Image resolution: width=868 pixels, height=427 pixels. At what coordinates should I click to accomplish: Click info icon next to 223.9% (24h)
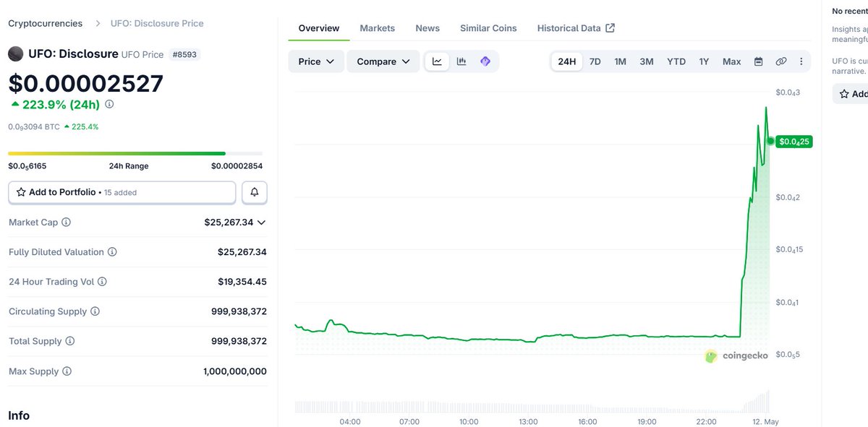coord(109,104)
